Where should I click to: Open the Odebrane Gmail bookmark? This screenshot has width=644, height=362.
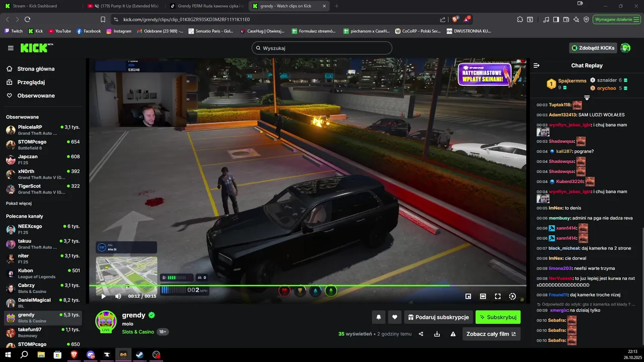pyautogui.click(x=159, y=31)
